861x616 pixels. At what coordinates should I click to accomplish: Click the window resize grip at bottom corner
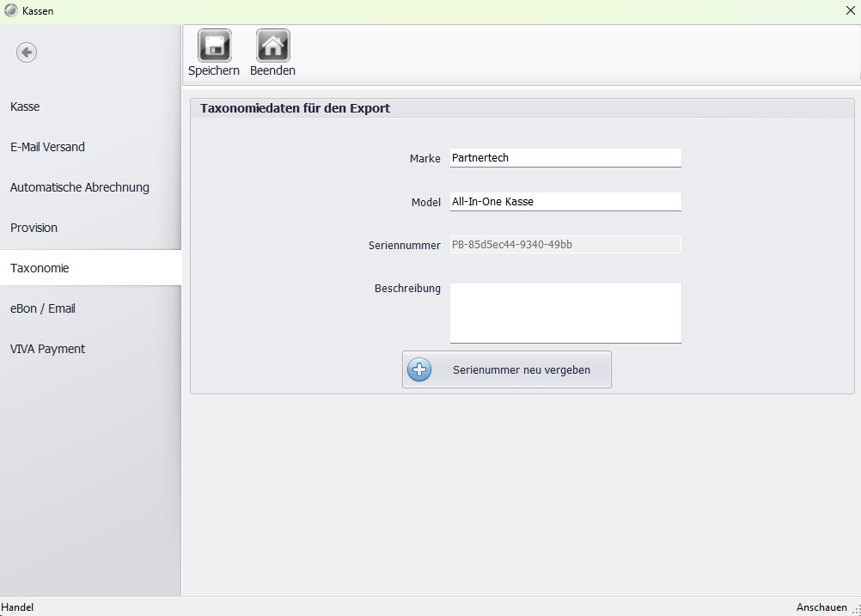pyautogui.click(x=856, y=610)
